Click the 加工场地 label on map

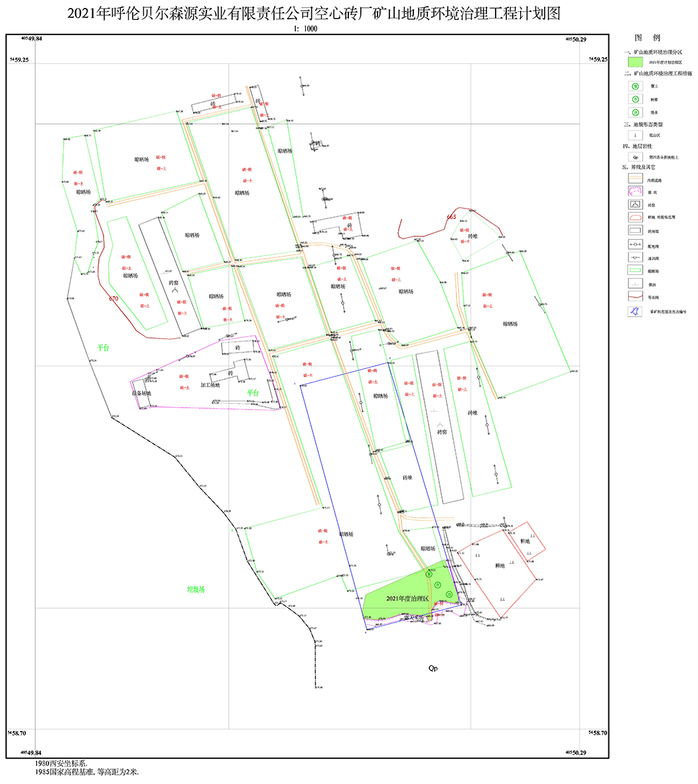coord(210,386)
